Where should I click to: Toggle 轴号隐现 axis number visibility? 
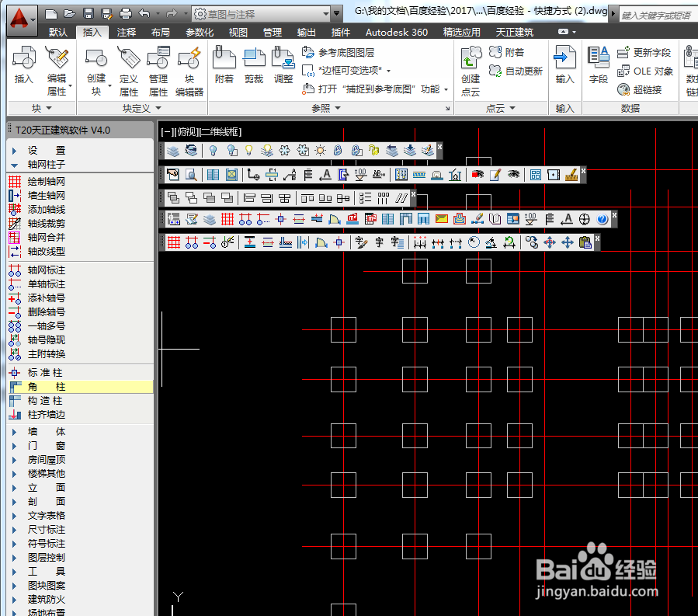(x=46, y=340)
